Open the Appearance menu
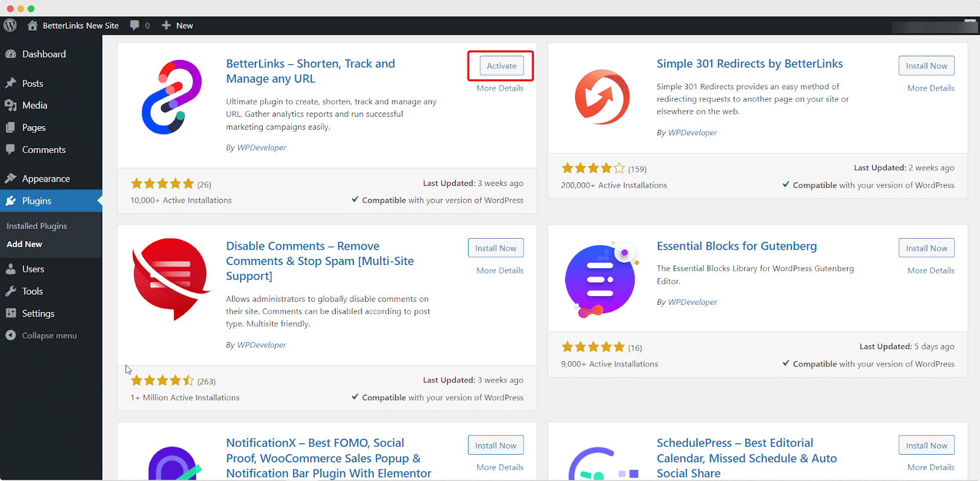 tap(51, 179)
